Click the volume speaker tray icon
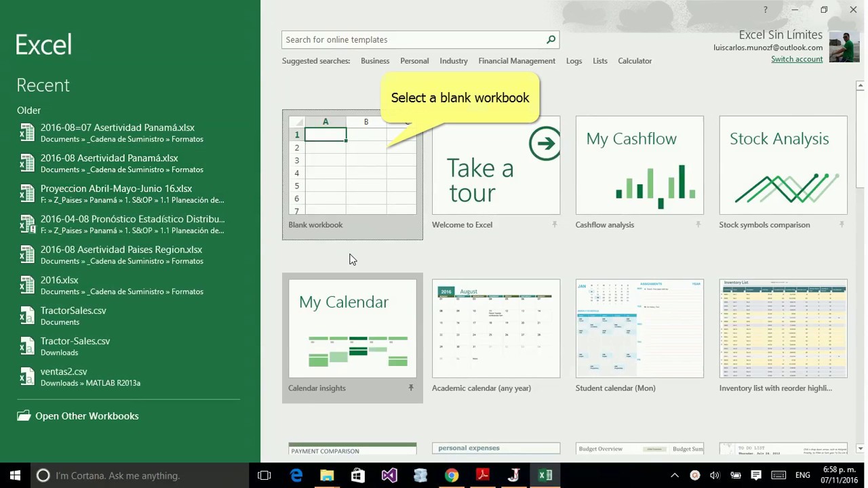868x488 pixels. (x=715, y=475)
